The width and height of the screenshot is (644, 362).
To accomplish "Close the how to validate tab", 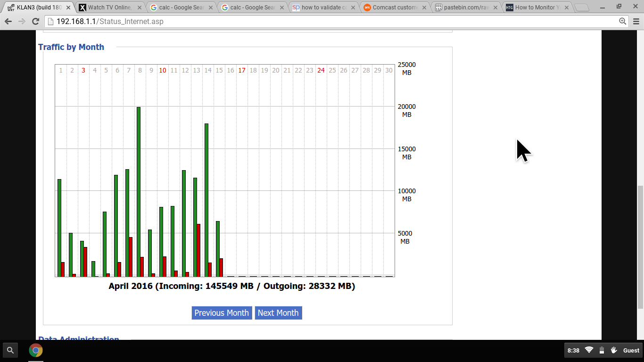I will [353, 8].
